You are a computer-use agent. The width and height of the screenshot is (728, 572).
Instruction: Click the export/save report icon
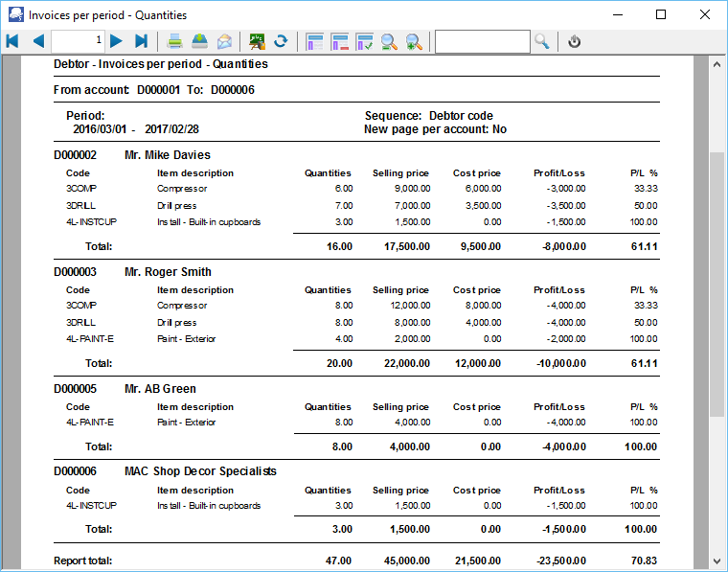199,41
